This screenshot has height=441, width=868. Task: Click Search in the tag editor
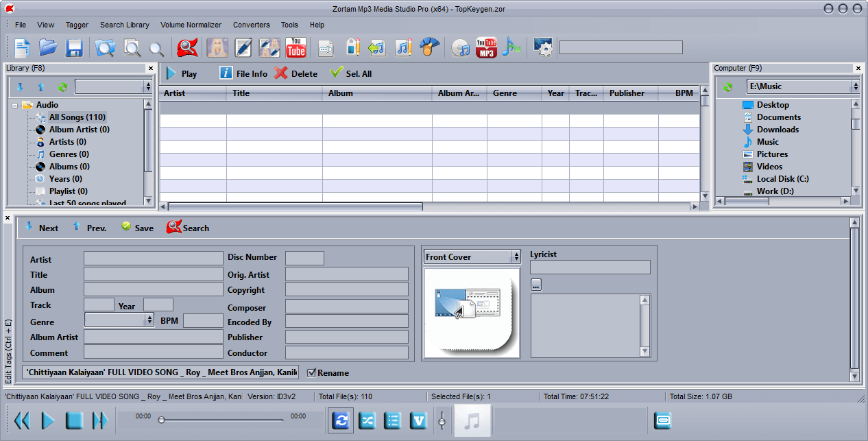click(188, 228)
